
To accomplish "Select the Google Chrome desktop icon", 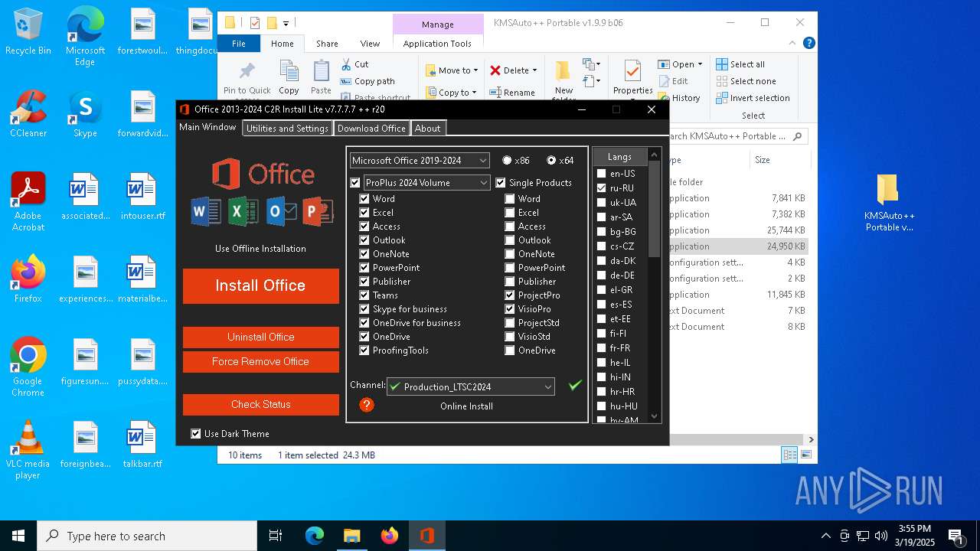I will coord(28,367).
